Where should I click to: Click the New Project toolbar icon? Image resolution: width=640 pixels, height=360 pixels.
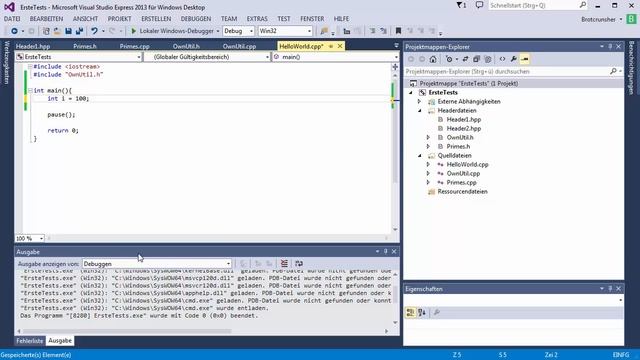coord(46,31)
